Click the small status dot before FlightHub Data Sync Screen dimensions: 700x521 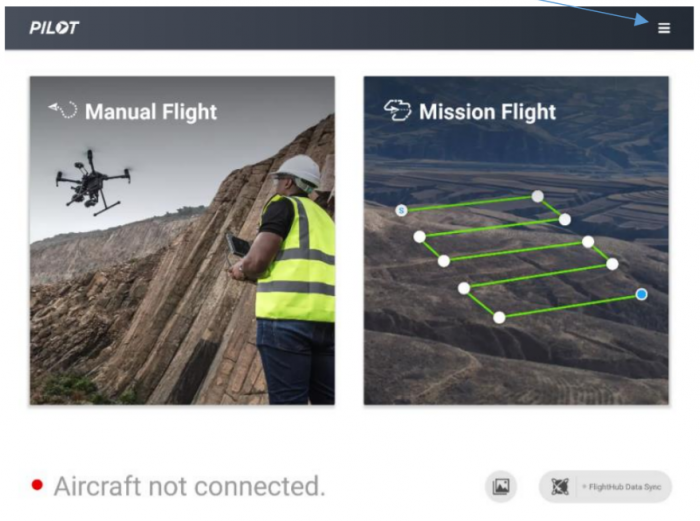(x=584, y=487)
